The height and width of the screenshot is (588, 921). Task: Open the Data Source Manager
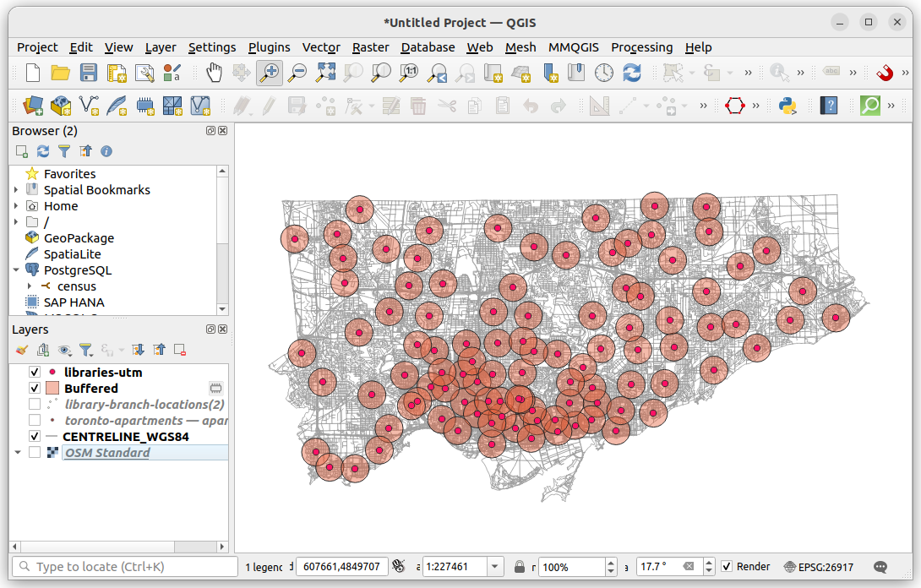tap(34, 106)
